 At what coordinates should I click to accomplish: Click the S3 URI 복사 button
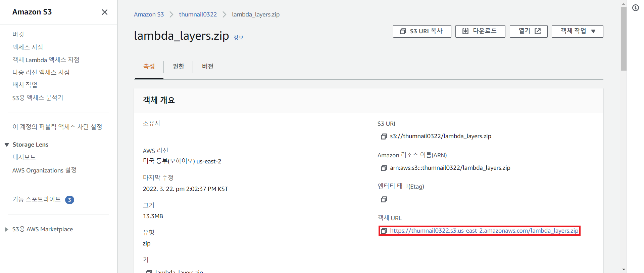[422, 31]
